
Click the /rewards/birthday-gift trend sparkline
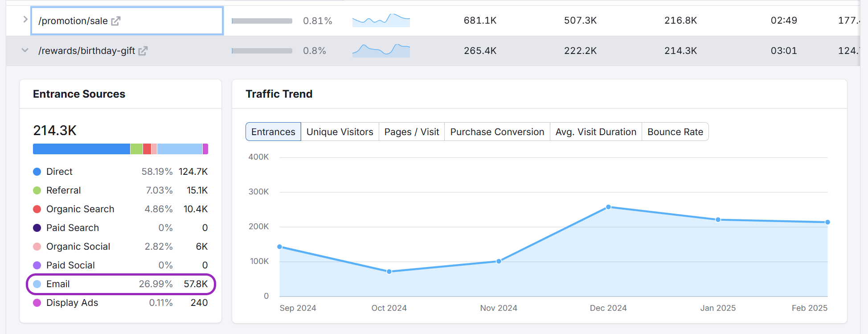click(381, 51)
